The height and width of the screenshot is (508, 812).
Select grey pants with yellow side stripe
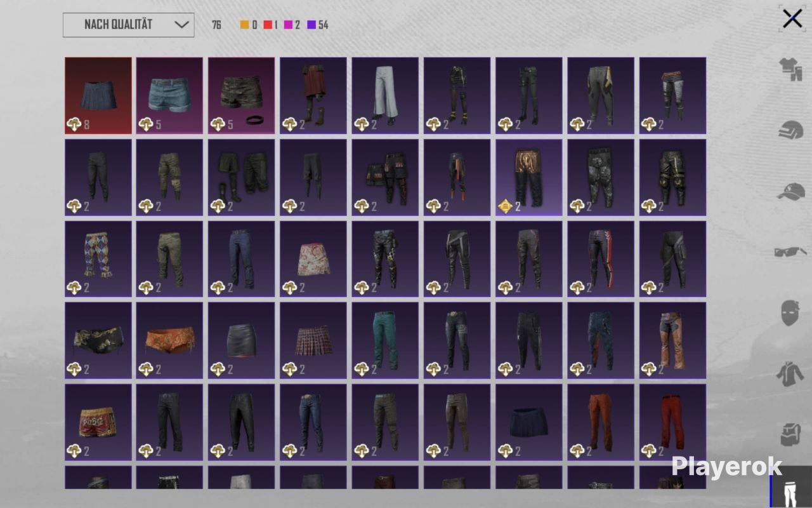pyautogui.click(x=601, y=96)
